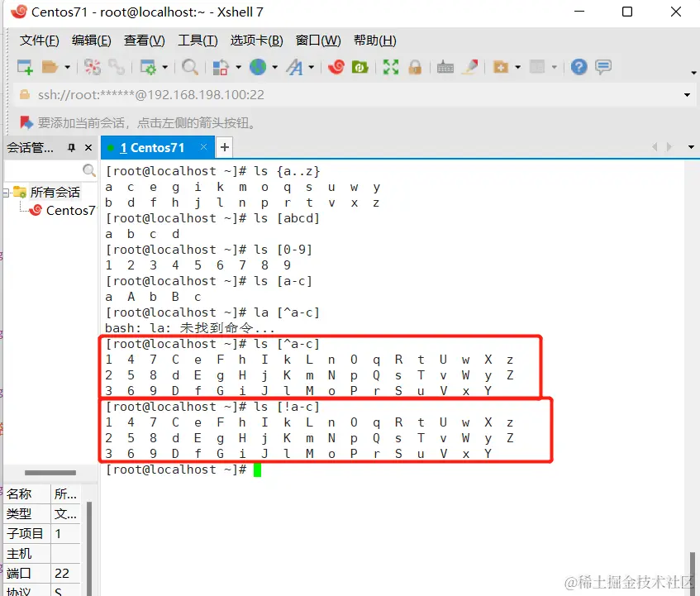Expand the Open Session dropdown arrow
Image resolution: width=700 pixels, height=596 pixels.
click(68, 68)
